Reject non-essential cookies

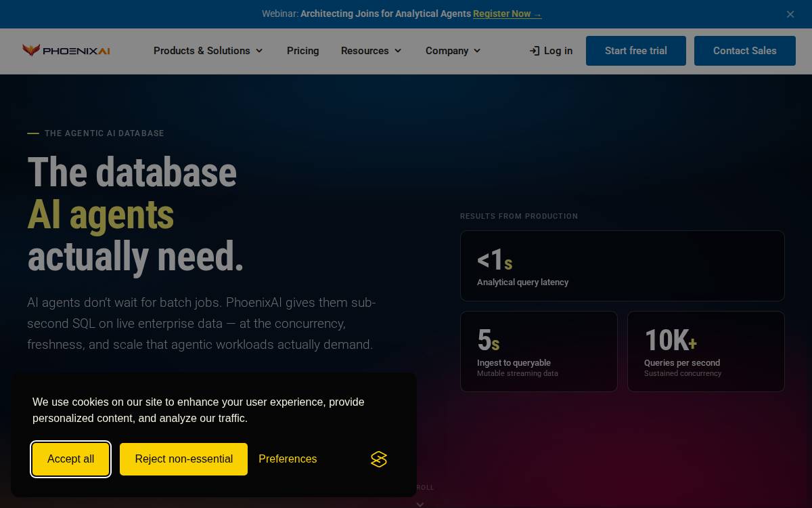pos(183,459)
